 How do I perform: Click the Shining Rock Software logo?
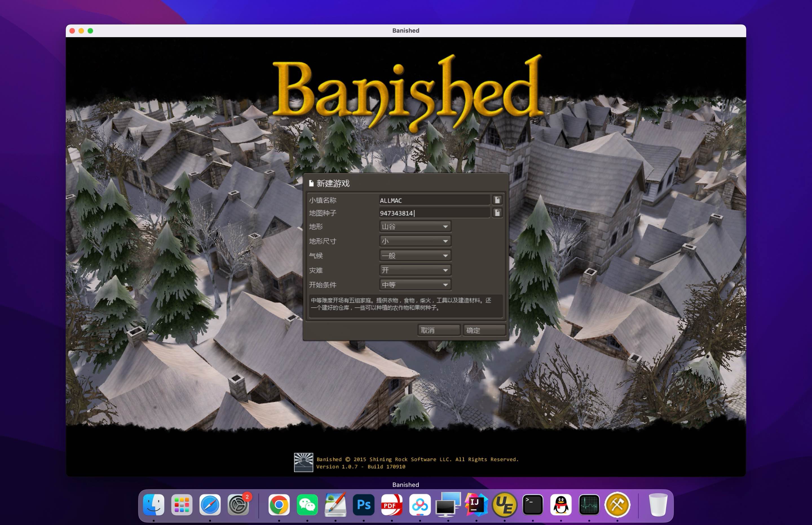[303, 463]
